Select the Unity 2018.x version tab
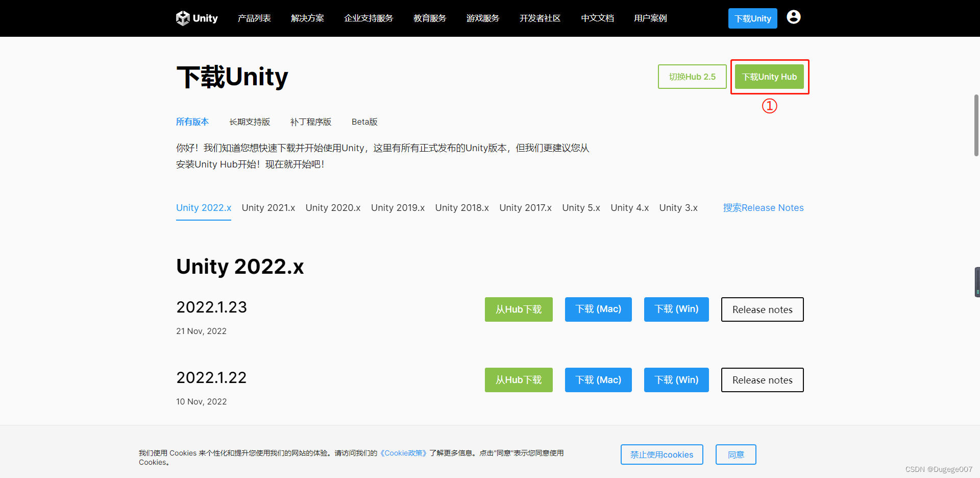 click(x=462, y=208)
